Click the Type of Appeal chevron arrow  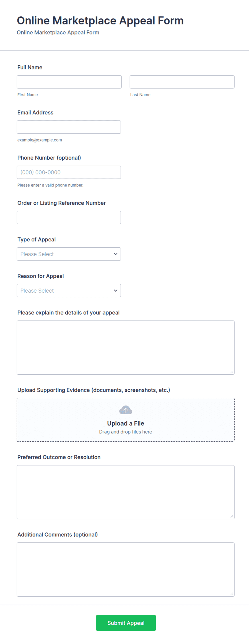(x=116, y=254)
